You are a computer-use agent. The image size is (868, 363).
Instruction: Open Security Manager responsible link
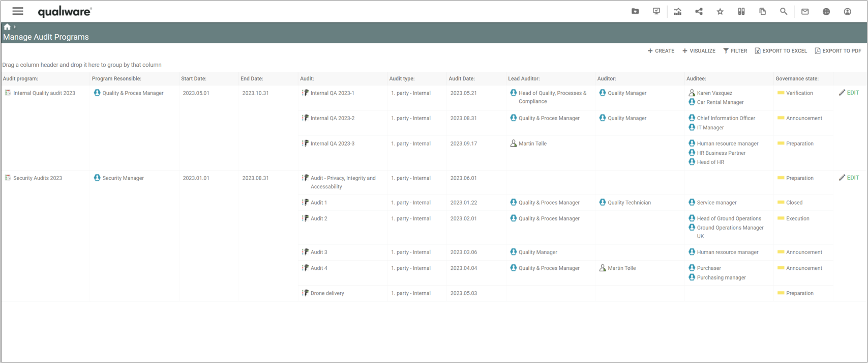(x=123, y=178)
